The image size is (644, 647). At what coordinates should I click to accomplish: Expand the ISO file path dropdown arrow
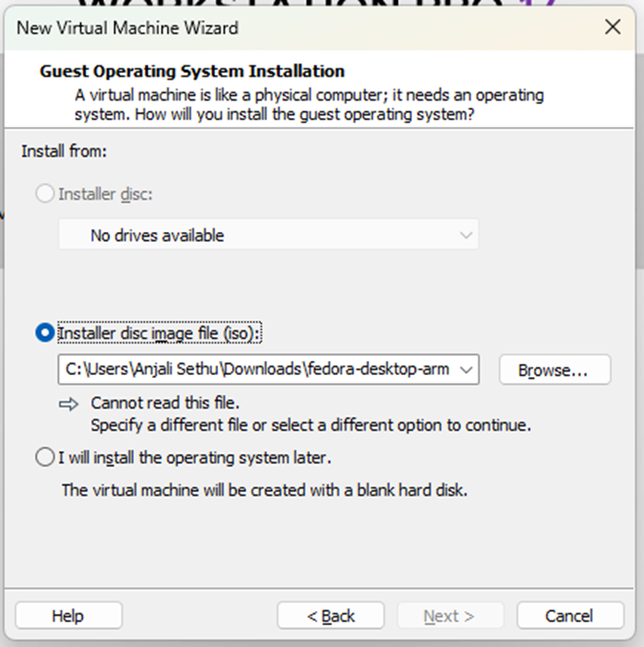466,369
